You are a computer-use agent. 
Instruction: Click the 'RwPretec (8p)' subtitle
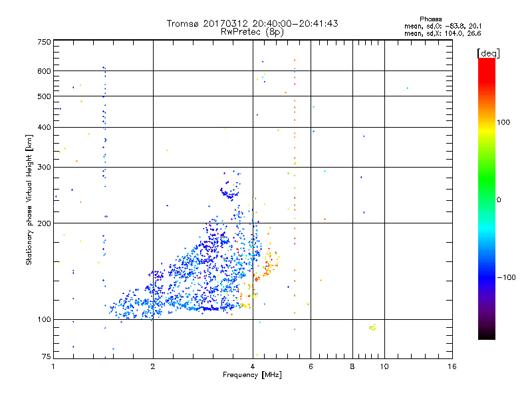[252, 32]
